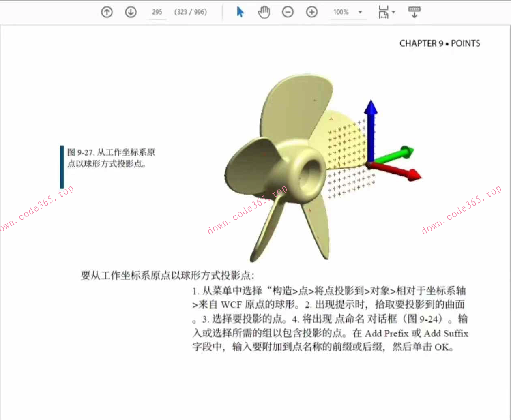This screenshot has height=420, width=511.
Task: Select the page count label (323 / 996)
Action: (x=191, y=12)
